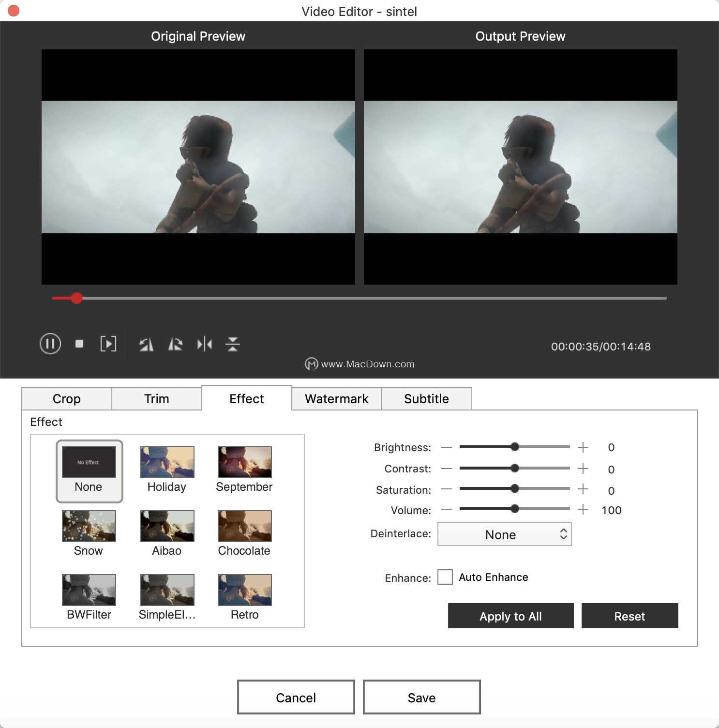Save the video edits
The width and height of the screenshot is (719, 728).
[x=422, y=697]
